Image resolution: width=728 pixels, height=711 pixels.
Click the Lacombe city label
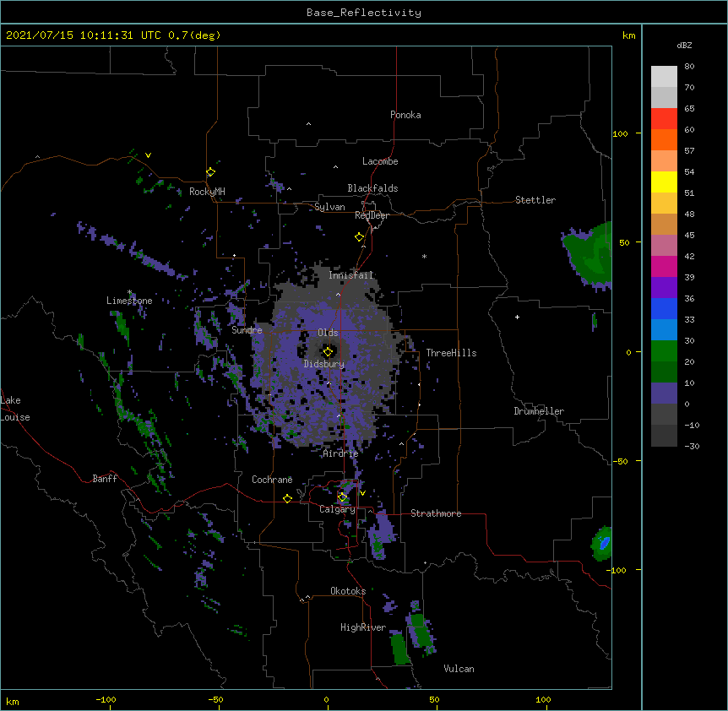pos(380,161)
